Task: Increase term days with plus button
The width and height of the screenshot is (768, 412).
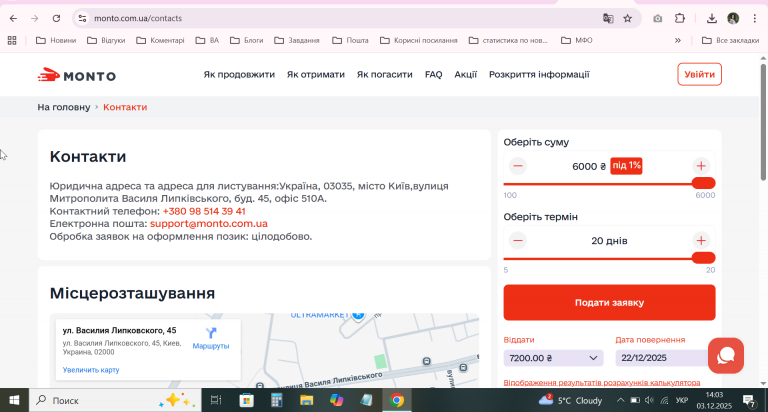Action: pyautogui.click(x=701, y=241)
